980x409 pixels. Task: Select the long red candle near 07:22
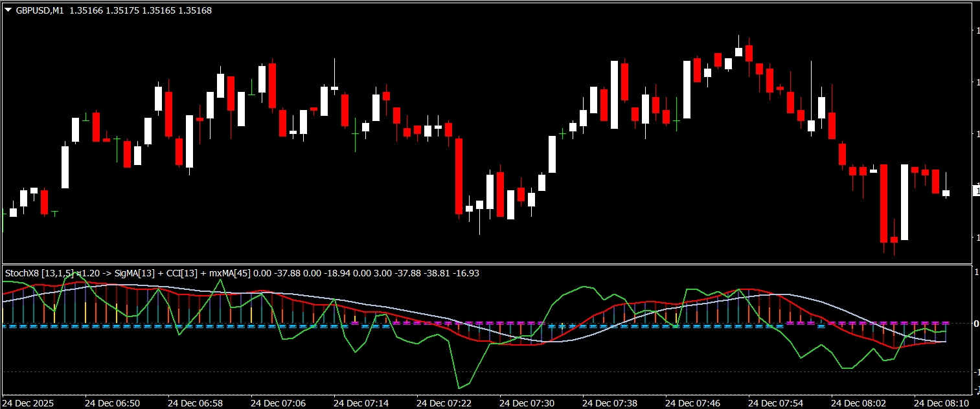pos(459,175)
